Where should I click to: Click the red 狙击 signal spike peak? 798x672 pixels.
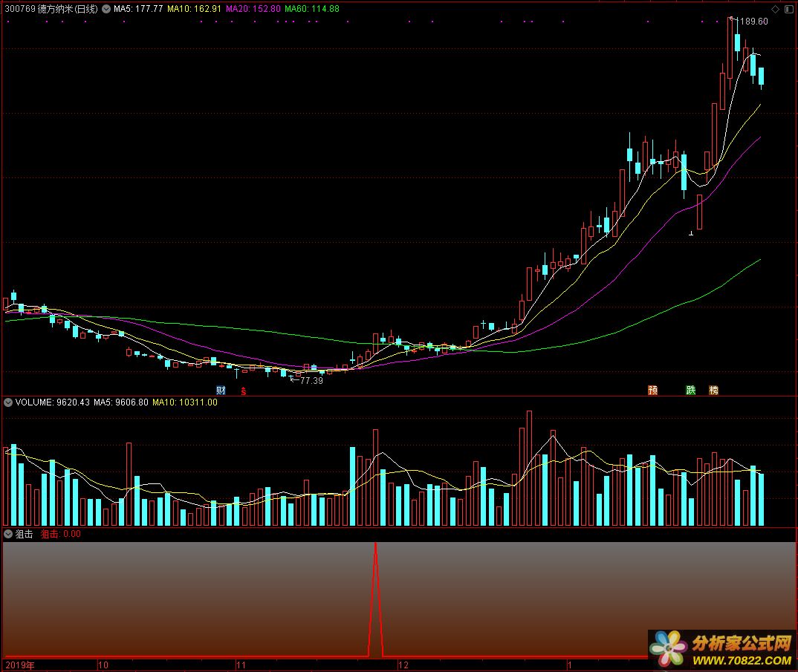(x=375, y=545)
